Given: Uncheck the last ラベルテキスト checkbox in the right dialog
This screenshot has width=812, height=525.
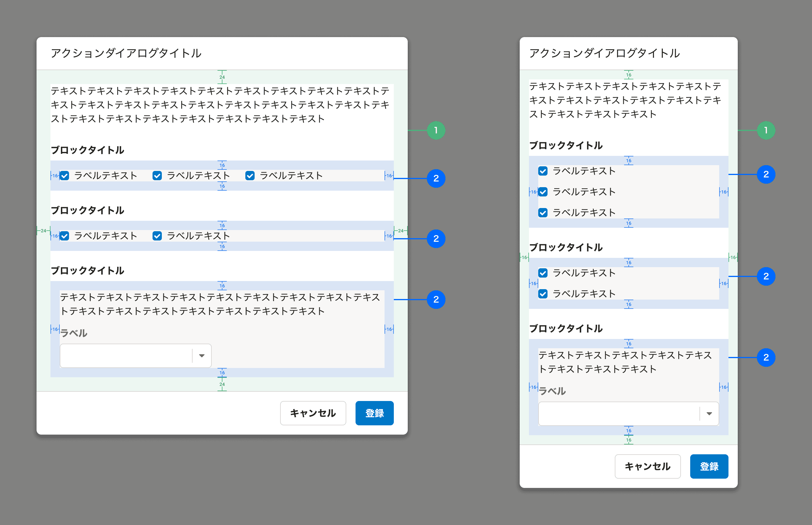Looking at the screenshot, I should [543, 294].
